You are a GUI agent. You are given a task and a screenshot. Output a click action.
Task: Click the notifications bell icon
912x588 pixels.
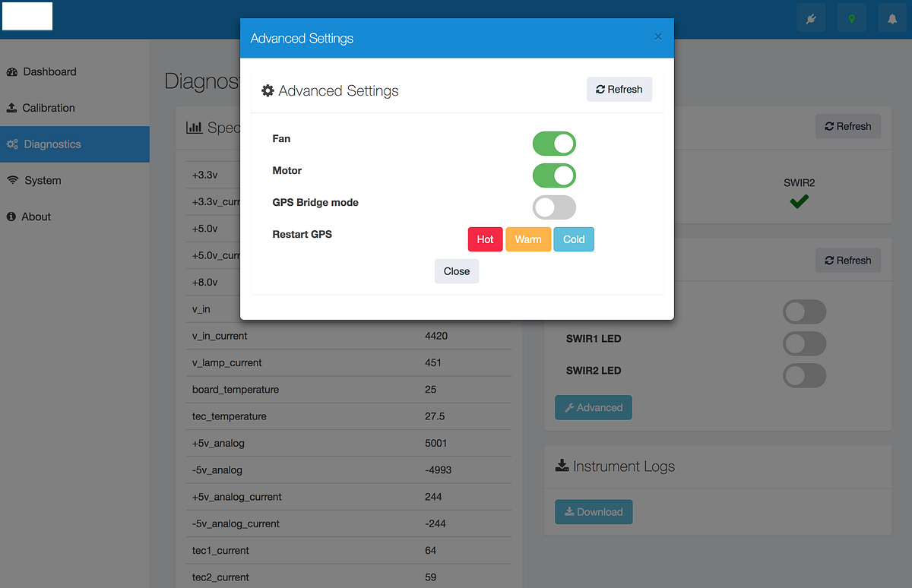(892, 17)
